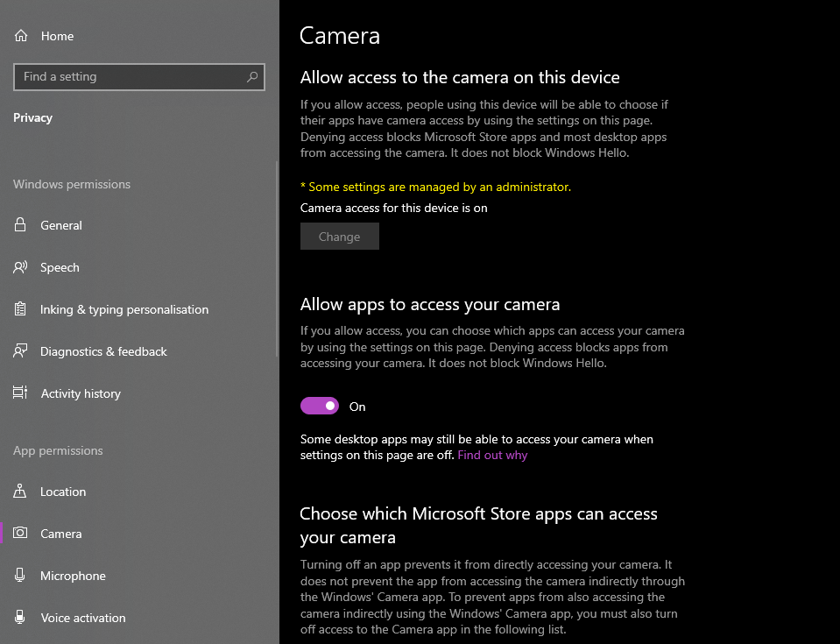Click the Location icon under App permissions
Image resolution: width=840 pixels, height=644 pixels.
coord(18,492)
